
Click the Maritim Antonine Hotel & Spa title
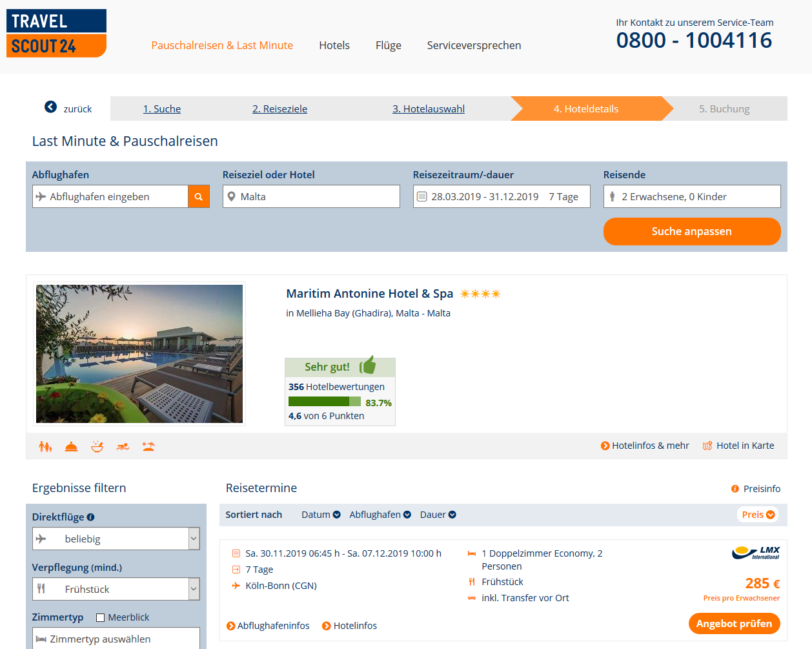click(370, 294)
